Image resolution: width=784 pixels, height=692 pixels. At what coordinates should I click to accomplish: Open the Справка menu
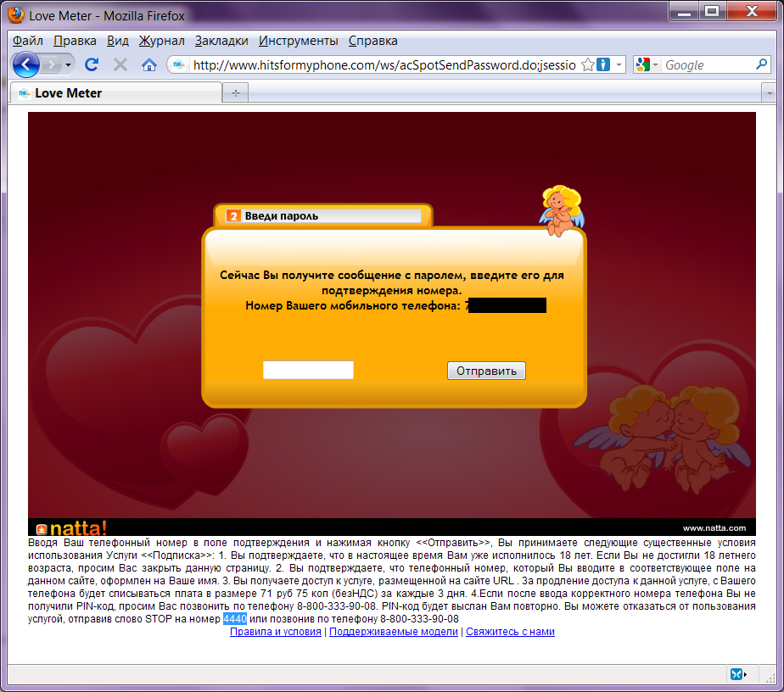point(373,41)
